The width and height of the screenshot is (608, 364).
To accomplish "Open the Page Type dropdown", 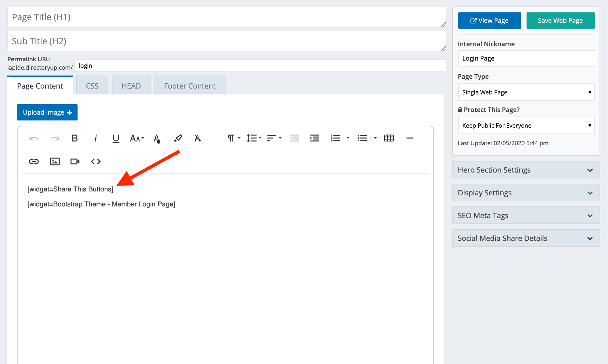I will coord(526,92).
